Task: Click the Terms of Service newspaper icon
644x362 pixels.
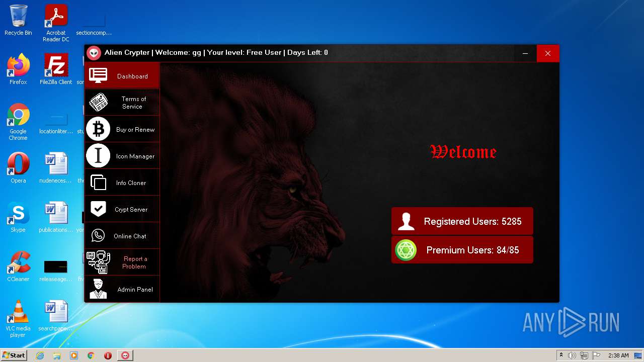Action: pos(98,103)
